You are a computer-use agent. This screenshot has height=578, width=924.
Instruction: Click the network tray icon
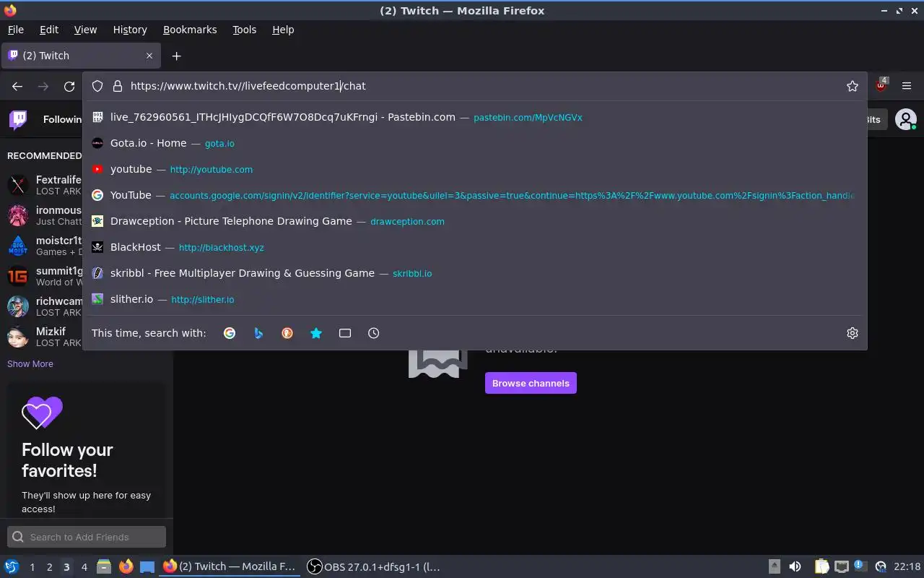842,567
